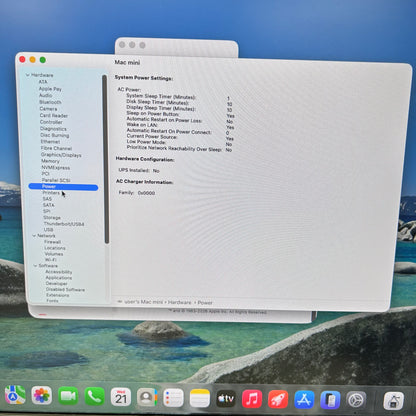The image size is (416, 416).
Task: Select Fibre Channel in the sidebar
Action: click(x=56, y=148)
